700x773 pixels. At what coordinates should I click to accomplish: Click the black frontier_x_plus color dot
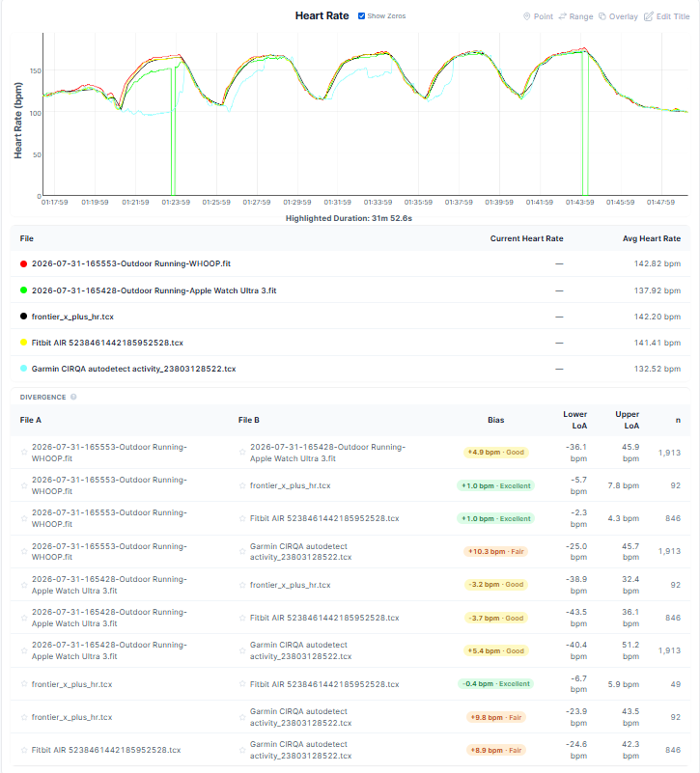point(23,316)
